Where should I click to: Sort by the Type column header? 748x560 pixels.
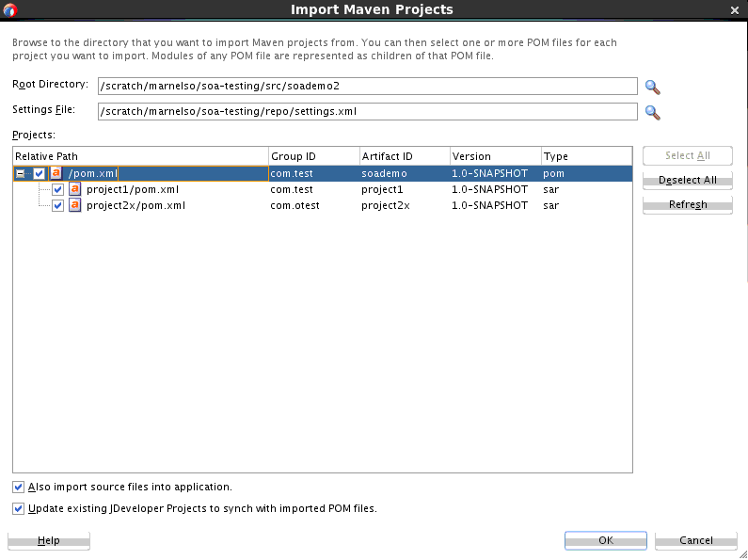click(587, 156)
